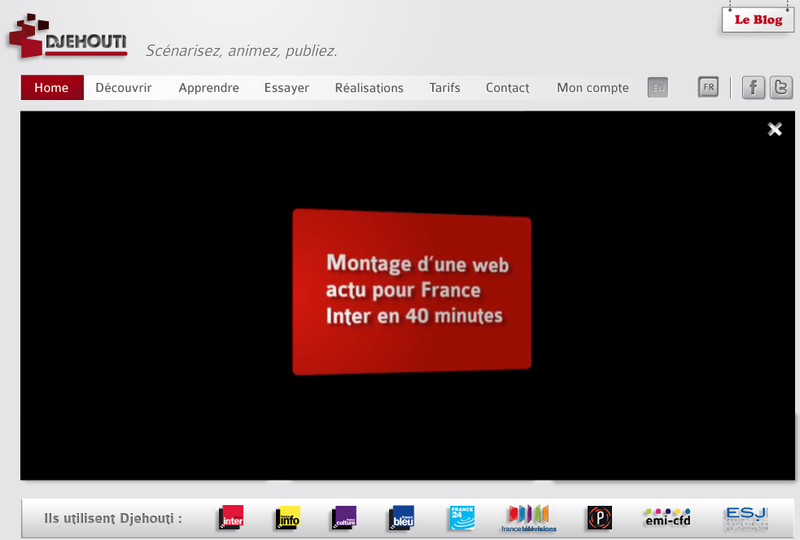Click the France Info logo
Viewport: 800px width, 540px height.
(288, 518)
